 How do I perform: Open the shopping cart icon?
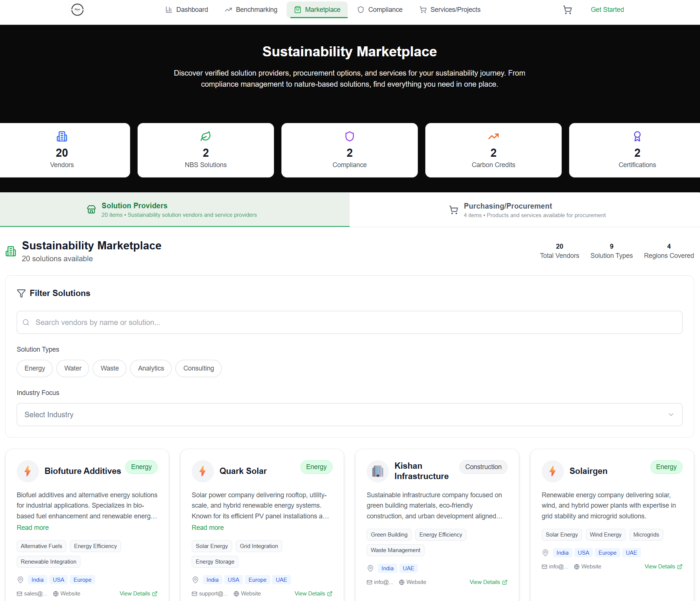(x=567, y=10)
